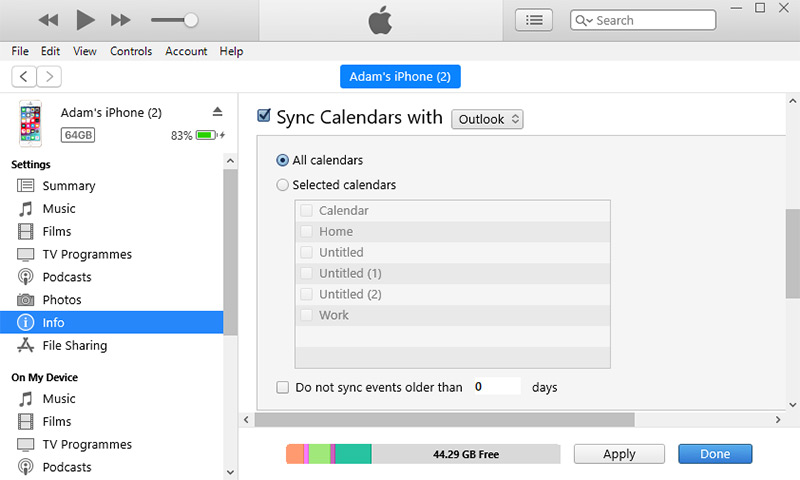Image resolution: width=800 pixels, height=480 pixels.
Task: Open the Help menu
Action: 231,51
